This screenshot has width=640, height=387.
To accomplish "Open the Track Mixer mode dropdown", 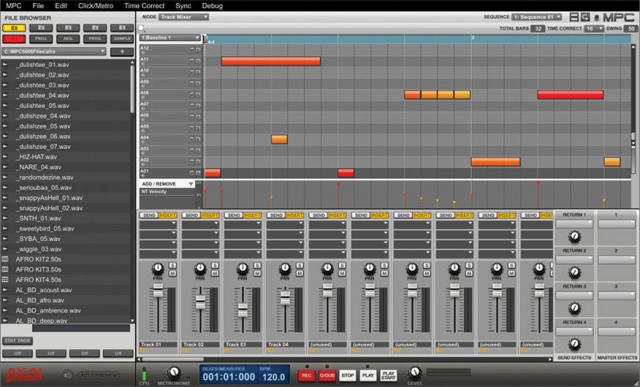I will 184,17.
